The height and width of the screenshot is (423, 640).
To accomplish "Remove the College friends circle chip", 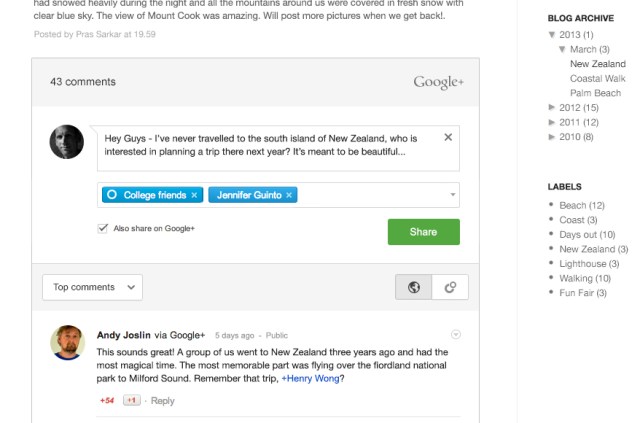I will (194, 195).
